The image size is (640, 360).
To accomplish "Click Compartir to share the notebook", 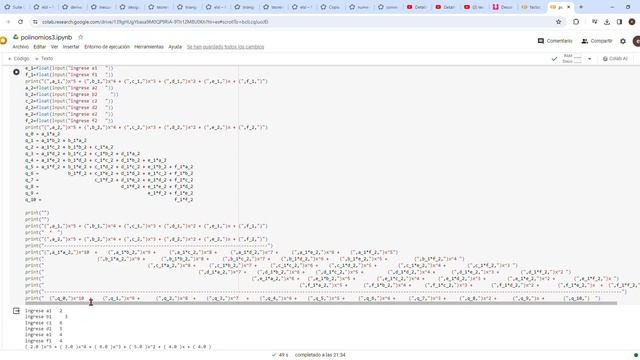I will point(597,41).
